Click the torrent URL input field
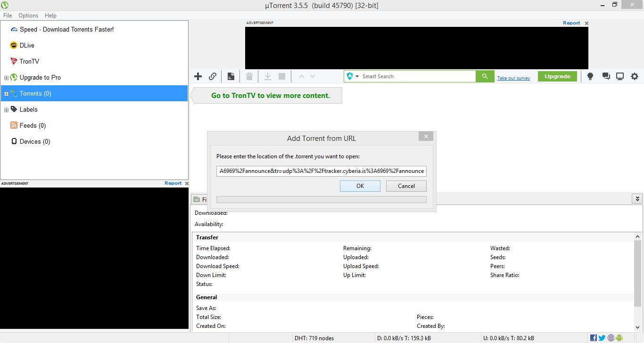 [x=321, y=171]
